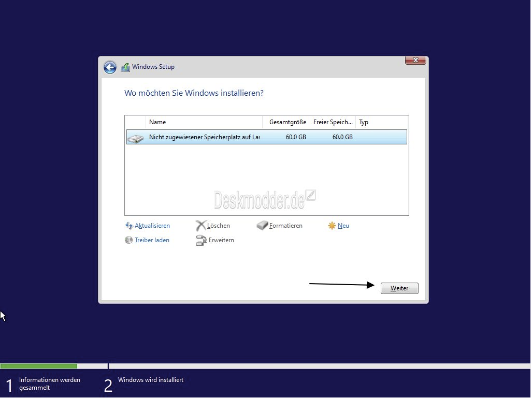Click the Windows Setup title icon
532x398 pixels.
tap(125, 67)
